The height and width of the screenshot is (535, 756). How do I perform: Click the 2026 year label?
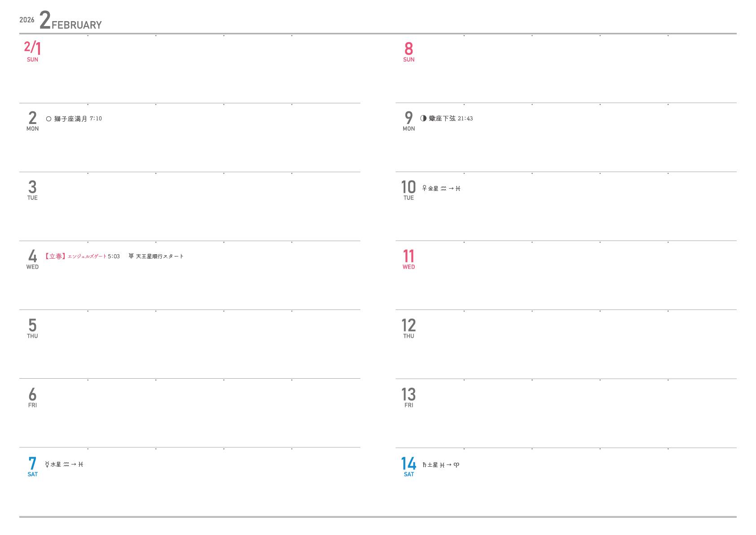pos(27,20)
